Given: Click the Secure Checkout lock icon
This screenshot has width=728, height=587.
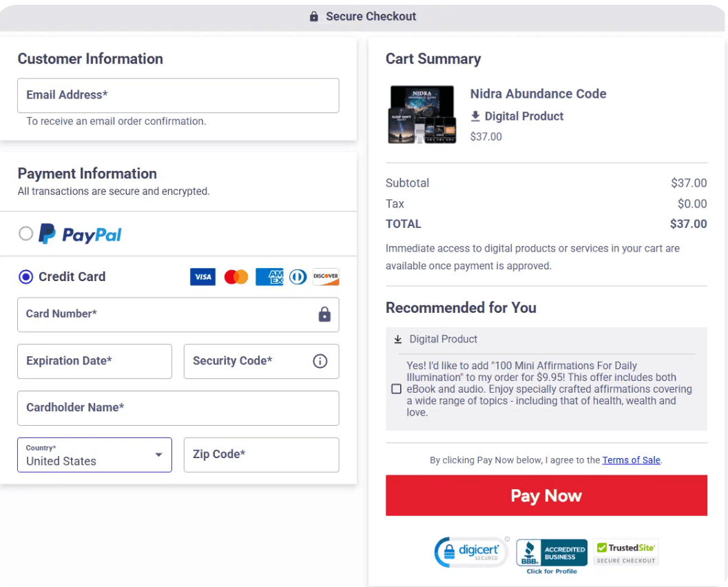Looking at the screenshot, I should pos(313,16).
